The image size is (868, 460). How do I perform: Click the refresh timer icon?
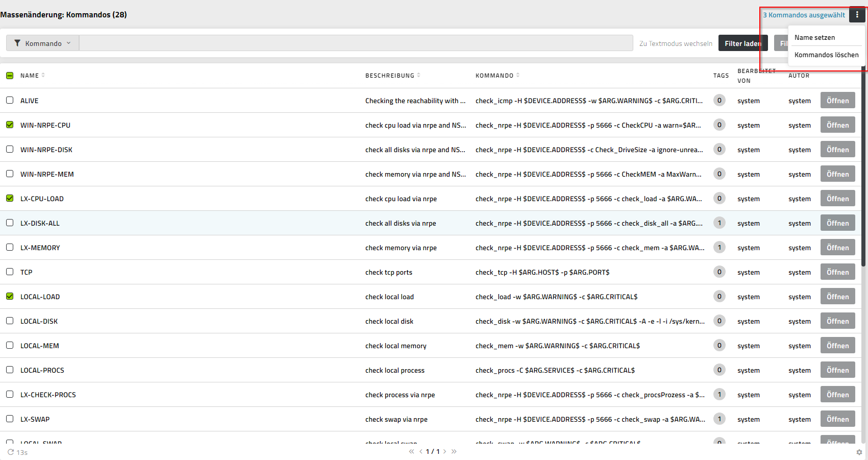[11, 452]
